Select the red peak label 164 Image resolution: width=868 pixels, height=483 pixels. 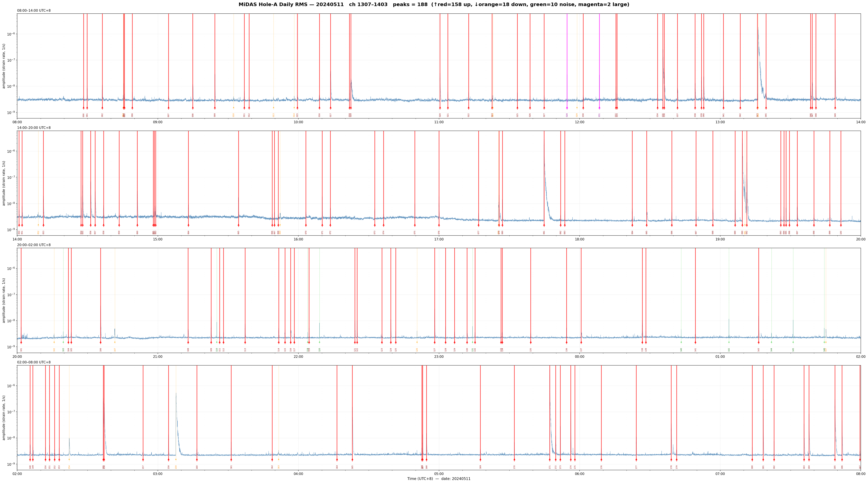click(337, 467)
